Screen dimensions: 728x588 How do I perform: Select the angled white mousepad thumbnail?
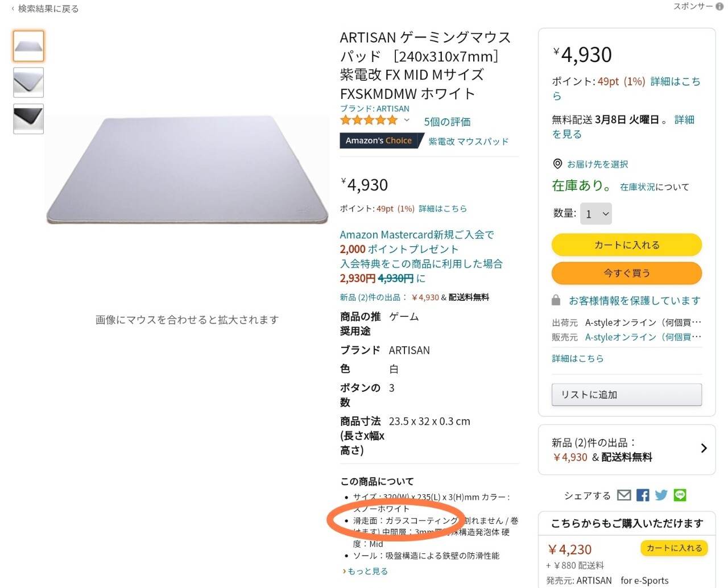click(x=28, y=82)
